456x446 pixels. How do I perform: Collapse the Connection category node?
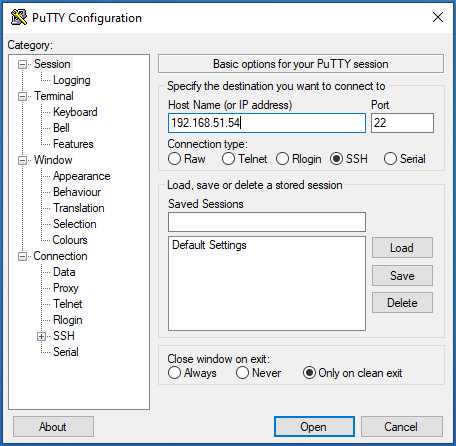(x=22, y=256)
